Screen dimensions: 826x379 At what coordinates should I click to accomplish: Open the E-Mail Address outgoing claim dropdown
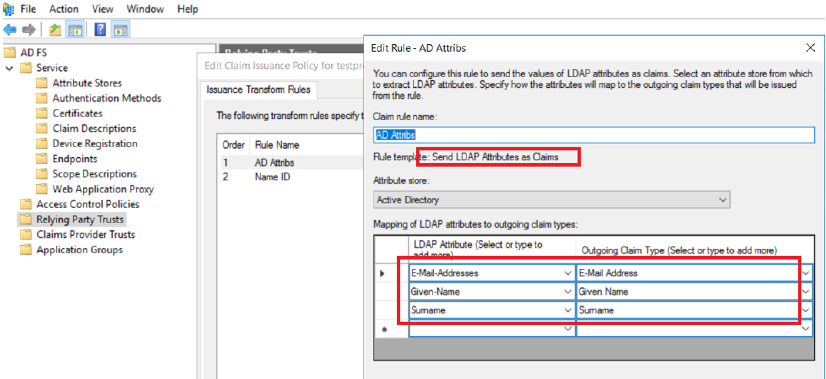805,273
